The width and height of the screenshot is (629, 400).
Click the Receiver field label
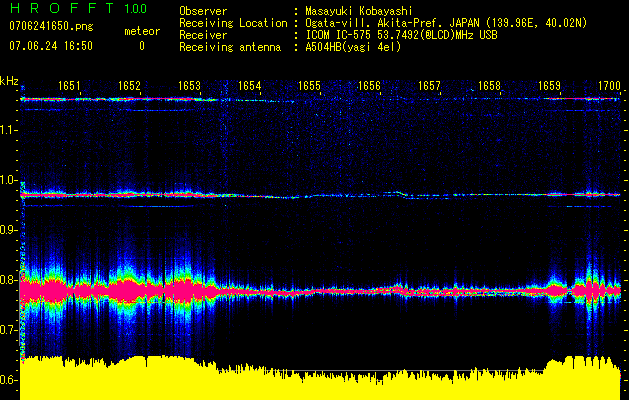[x=203, y=35]
